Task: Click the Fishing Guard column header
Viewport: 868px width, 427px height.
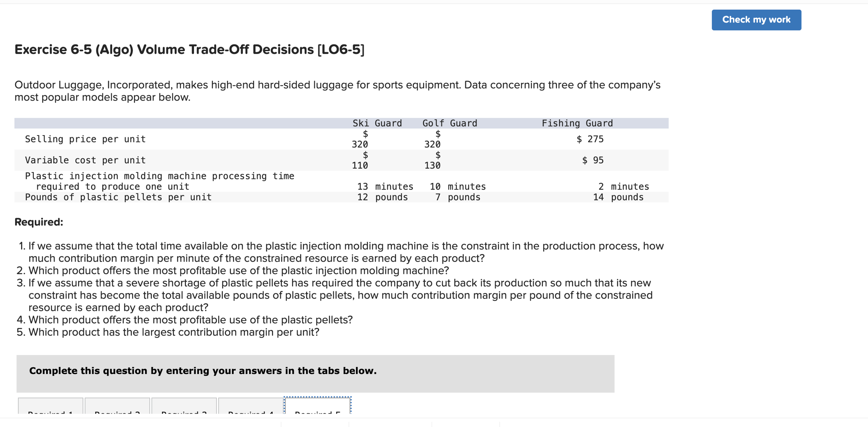Action: point(577,123)
